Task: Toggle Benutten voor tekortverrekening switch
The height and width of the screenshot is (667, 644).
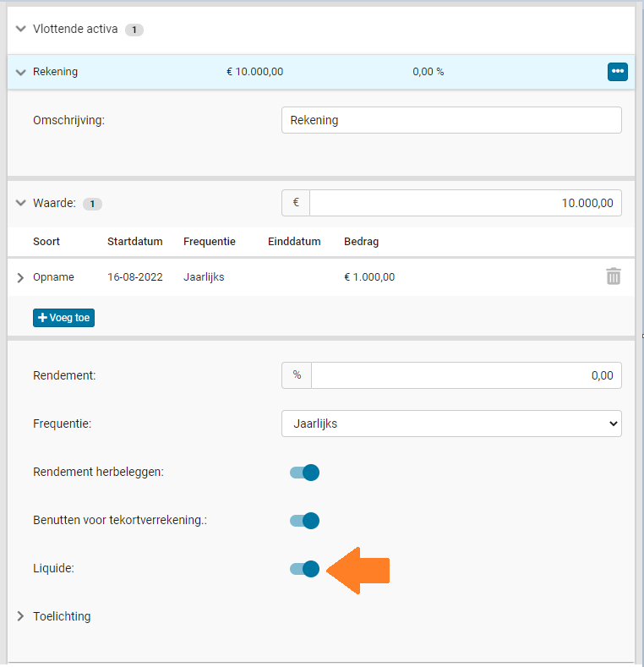Action: click(x=304, y=520)
